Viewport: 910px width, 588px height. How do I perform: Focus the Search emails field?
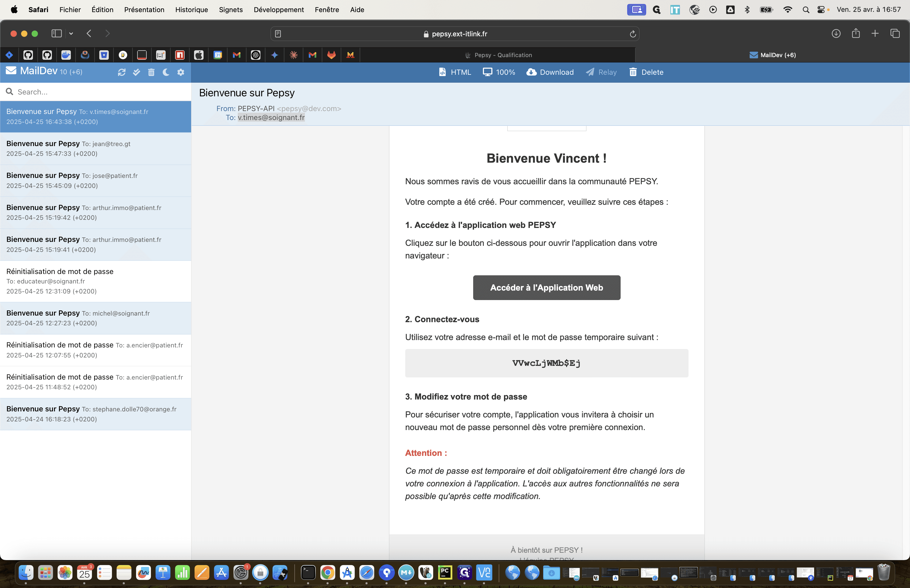point(96,92)
